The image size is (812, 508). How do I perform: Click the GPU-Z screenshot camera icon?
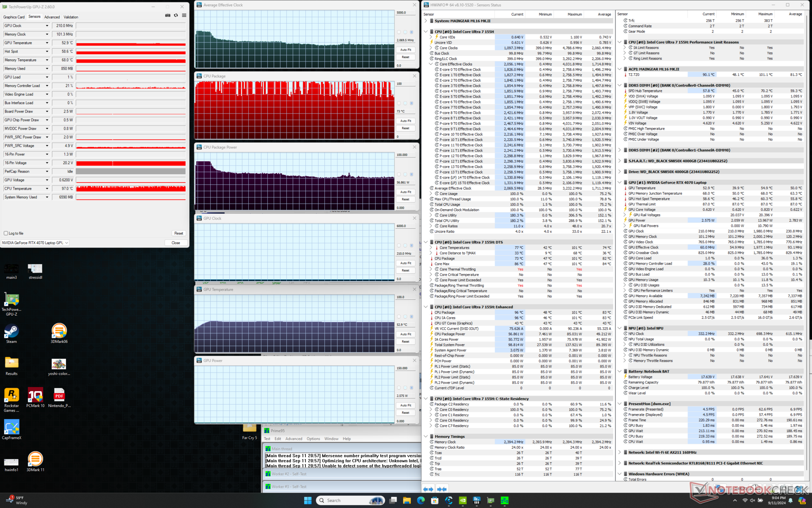(167, 15)
